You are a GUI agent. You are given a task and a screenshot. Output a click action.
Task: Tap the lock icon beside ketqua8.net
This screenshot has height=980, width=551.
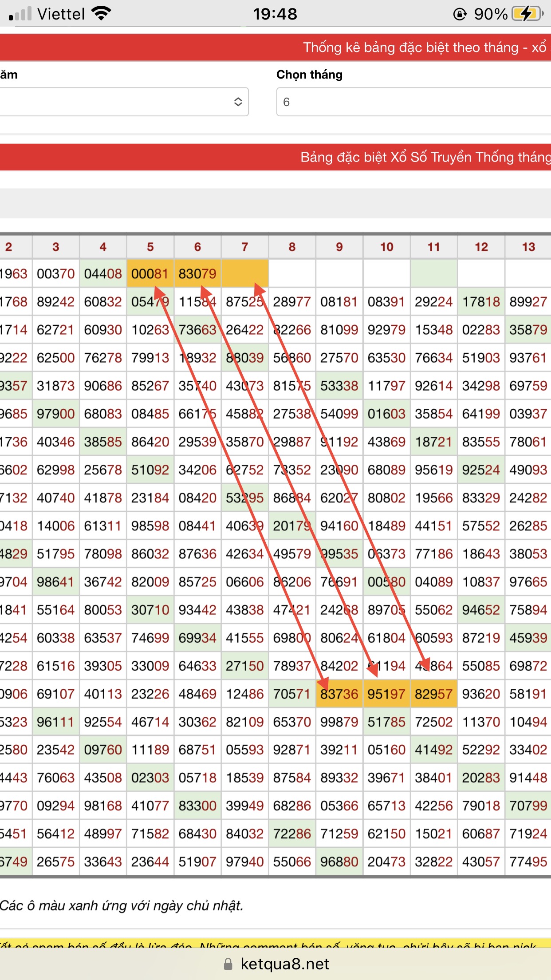point(228,964)
